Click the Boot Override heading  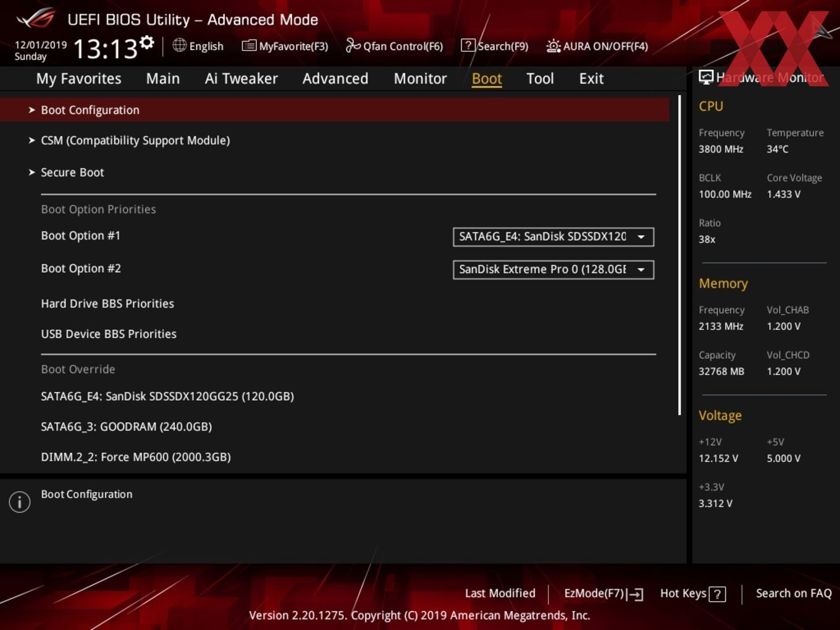tap(78, 369)
